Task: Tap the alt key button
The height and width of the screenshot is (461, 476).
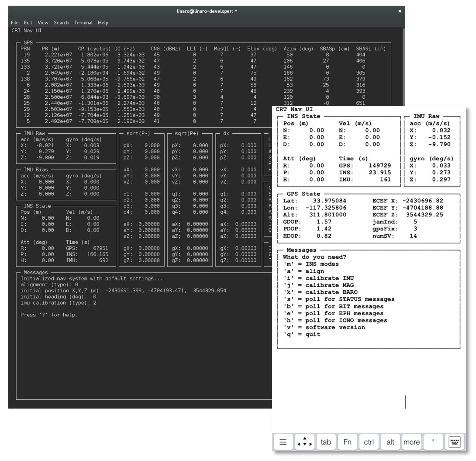Action: pyautogui.click(x=390, y=442)
